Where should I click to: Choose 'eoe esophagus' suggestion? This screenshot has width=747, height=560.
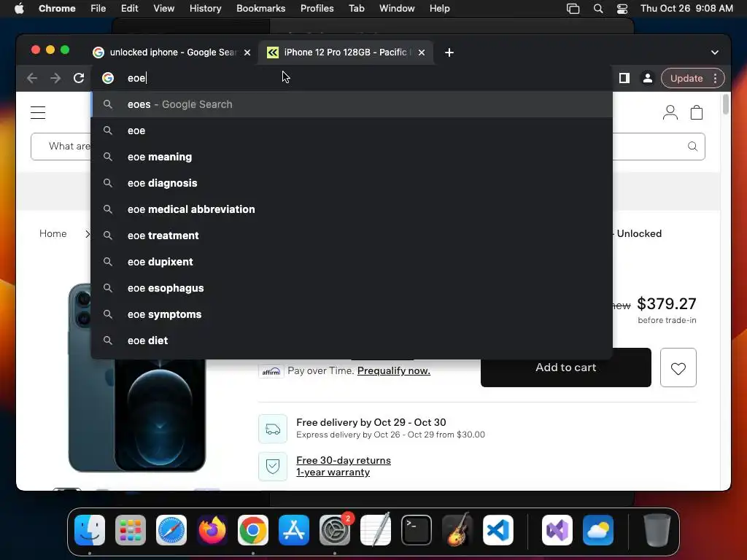click(352, 288)
